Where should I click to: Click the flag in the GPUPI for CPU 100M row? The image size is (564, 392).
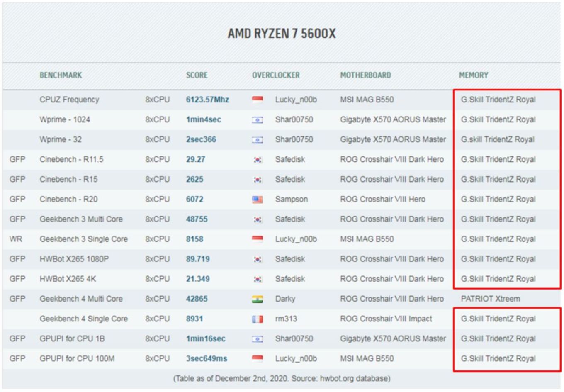[x=258, y=358]
